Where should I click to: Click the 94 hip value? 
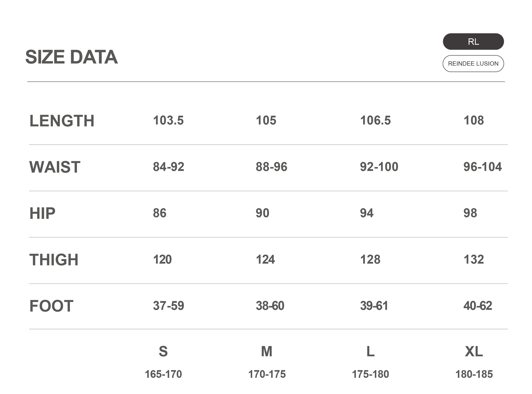[367, 213]
